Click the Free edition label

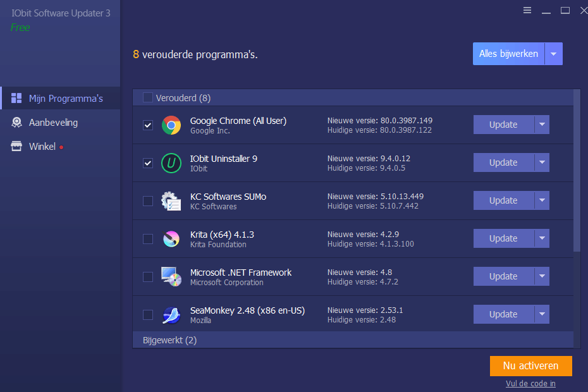pos(20,27)
